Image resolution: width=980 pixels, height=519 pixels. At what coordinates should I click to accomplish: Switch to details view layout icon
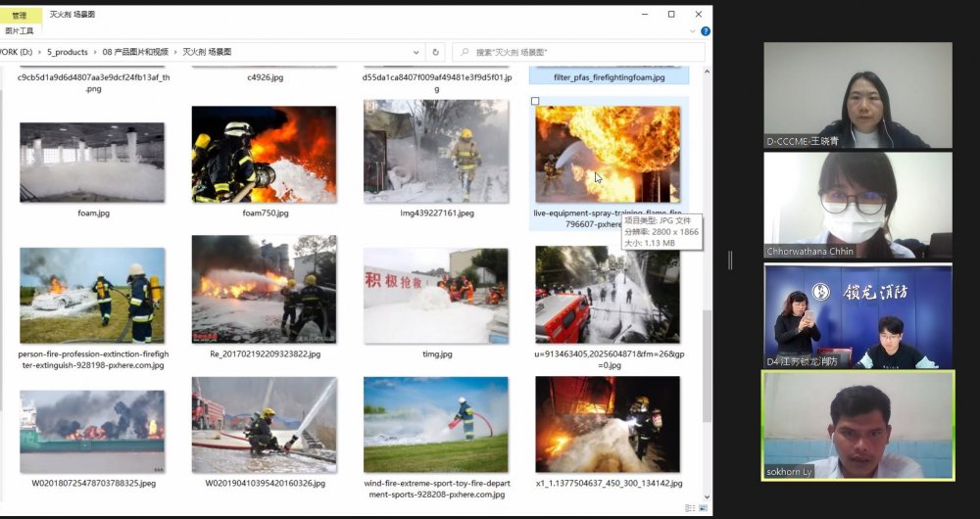coord(689,510)
